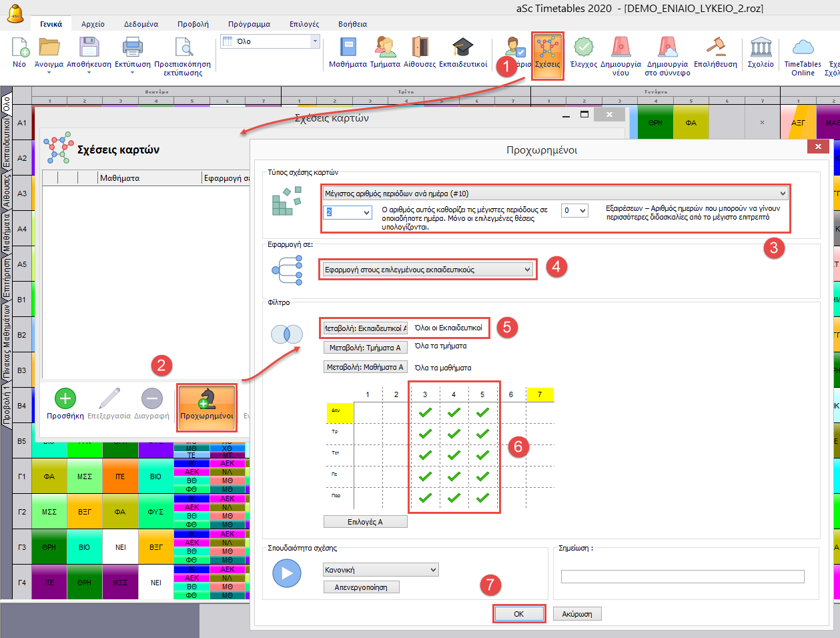The height and width of the screenshot is (638, 840).
Task: Toggle the Friday period 5 checkmark
Action: pos(482,498)
